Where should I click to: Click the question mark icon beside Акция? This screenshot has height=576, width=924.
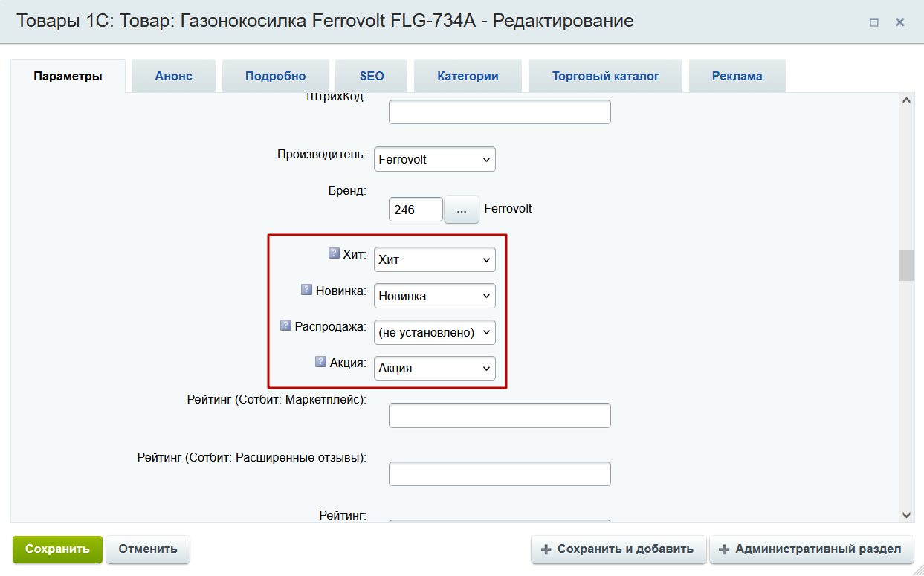pyautogui.click(x=320, y=363)
